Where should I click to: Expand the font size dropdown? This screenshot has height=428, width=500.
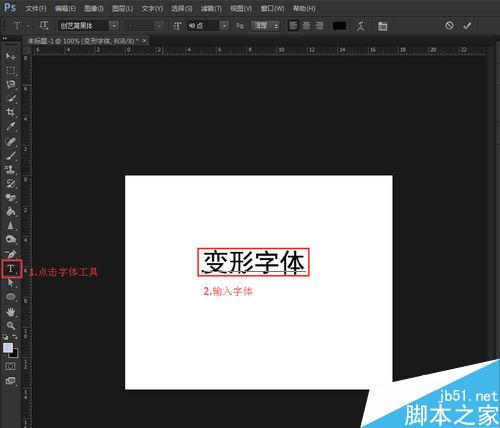click(x=224, y=26)
